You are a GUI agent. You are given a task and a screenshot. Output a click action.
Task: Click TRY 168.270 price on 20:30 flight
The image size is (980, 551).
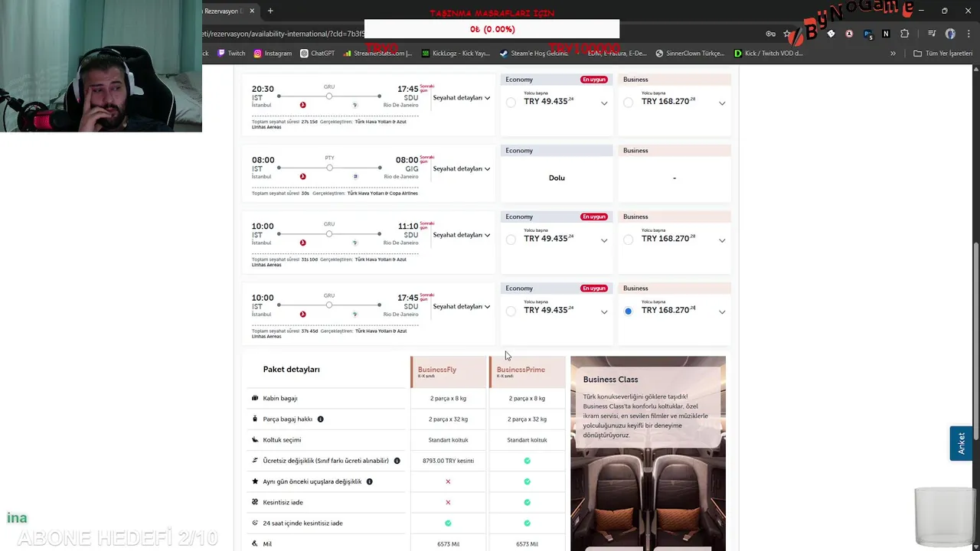pyautogui.click(x=668, y=101)
